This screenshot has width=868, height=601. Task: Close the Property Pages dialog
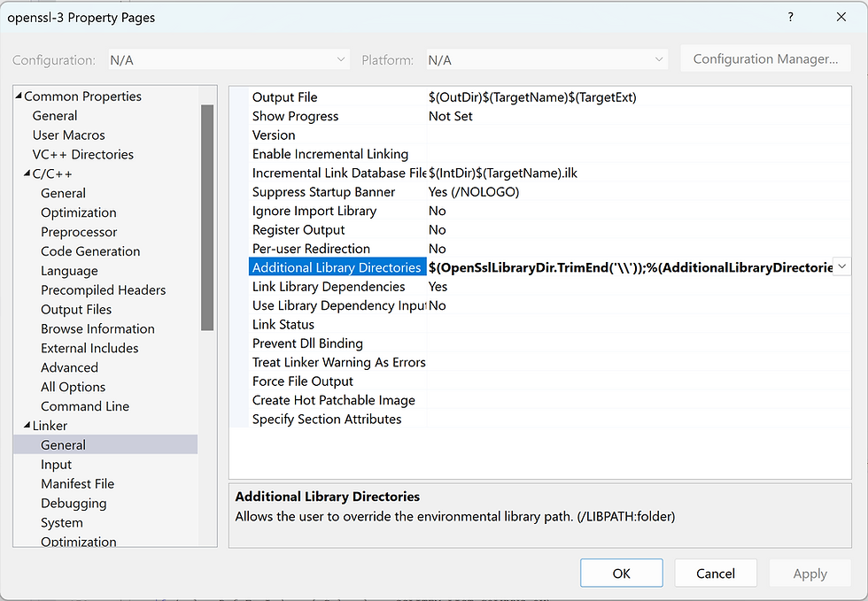click(841, 17)
